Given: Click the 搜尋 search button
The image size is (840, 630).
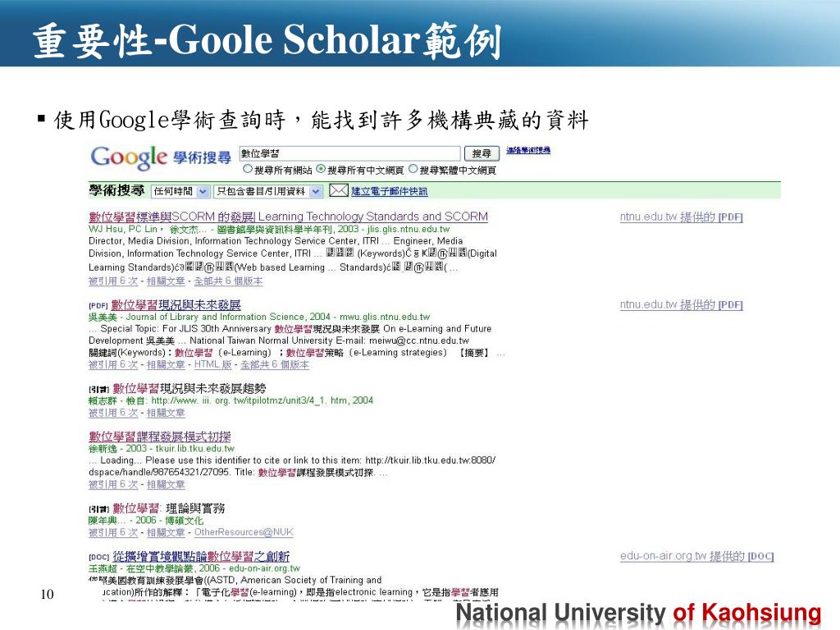Looking at the screenshot, I should coord(482,153).
